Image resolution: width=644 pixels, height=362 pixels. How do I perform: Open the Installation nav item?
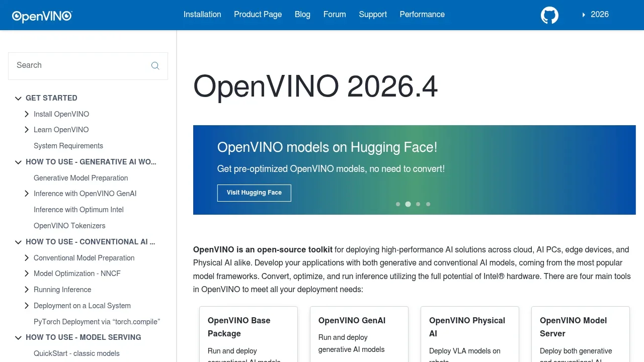[202, 15]
